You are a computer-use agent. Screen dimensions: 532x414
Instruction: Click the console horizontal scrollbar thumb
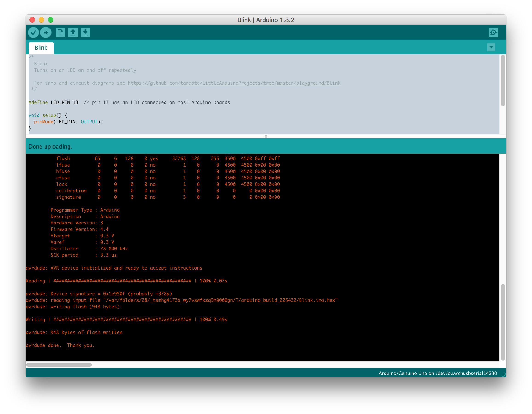coord(59,365)
